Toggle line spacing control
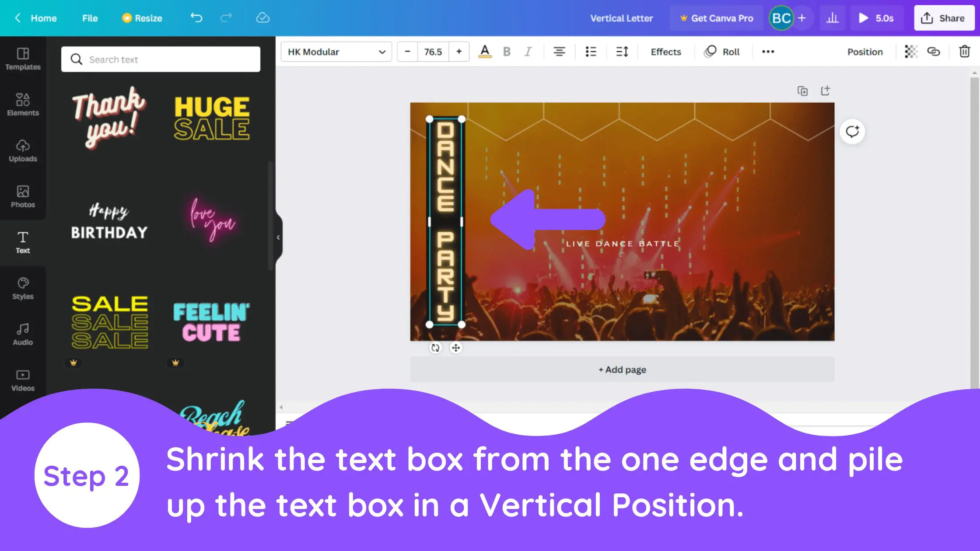The width and height of the screenshot is (980, 551). [x=622, y=52]
